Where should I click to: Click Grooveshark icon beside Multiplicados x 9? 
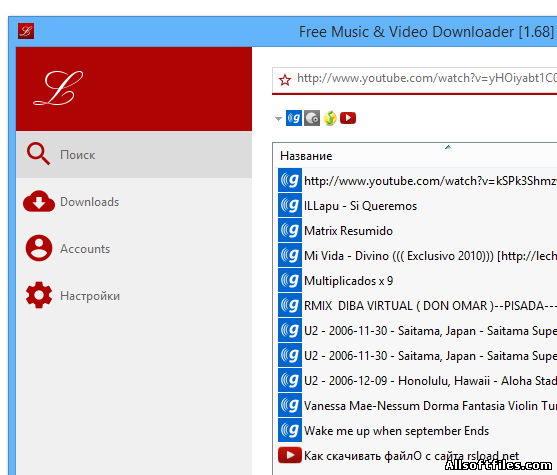(x=290, y=280)
